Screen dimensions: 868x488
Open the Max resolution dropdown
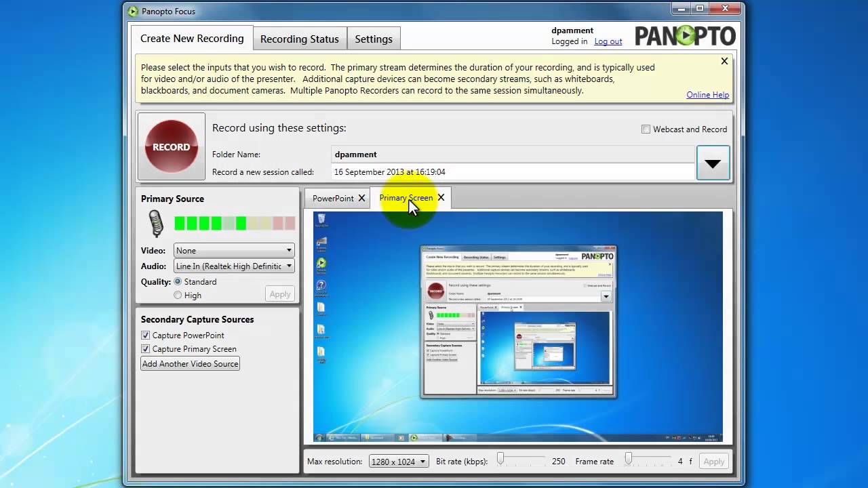[399, 462]
